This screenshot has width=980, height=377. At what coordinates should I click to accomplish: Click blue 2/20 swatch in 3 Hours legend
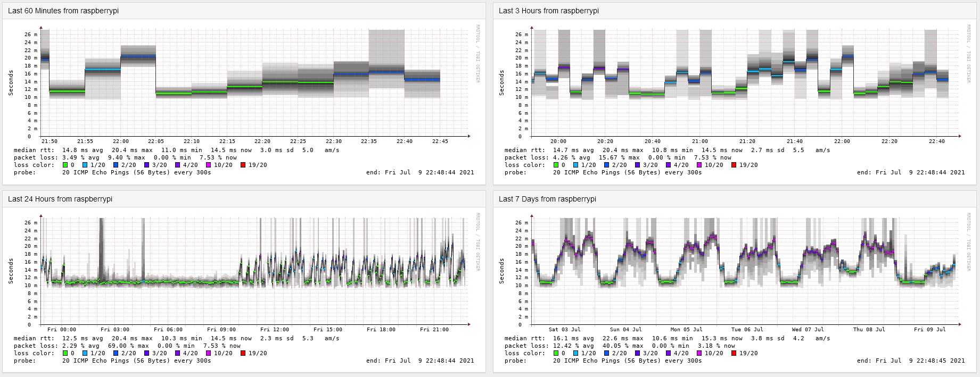pos(606,165)
